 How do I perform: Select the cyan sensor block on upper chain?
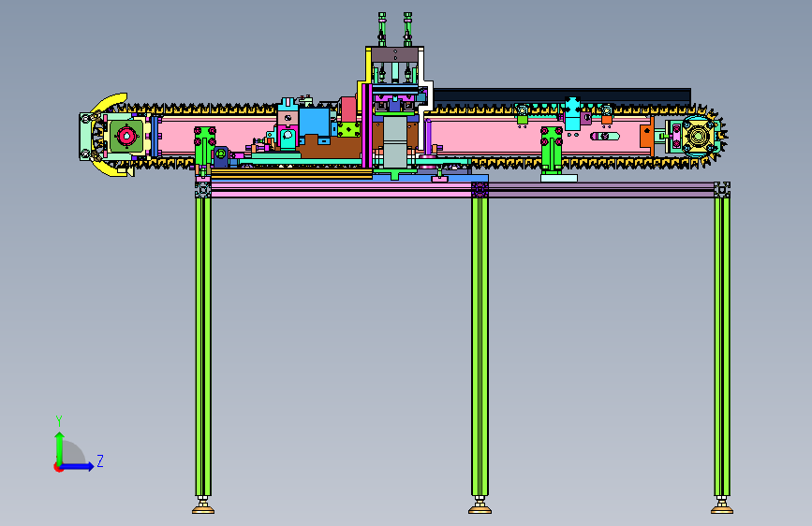[572, 113]
